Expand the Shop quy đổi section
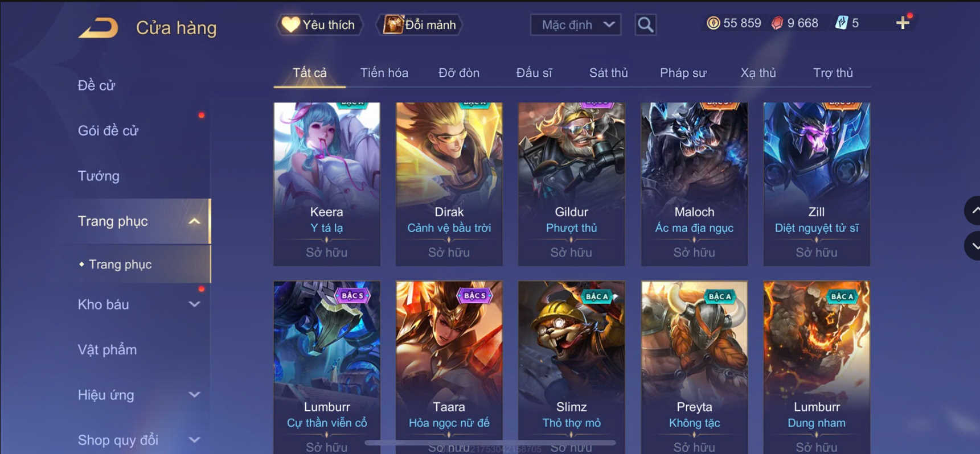The width and height of the screenshot is (980, 454). [x=194, y=440]
